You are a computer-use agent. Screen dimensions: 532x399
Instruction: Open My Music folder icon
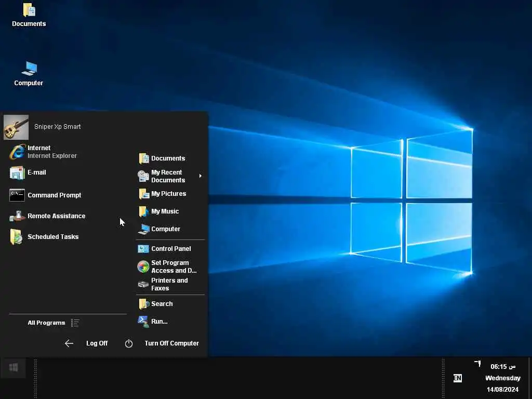143,211
